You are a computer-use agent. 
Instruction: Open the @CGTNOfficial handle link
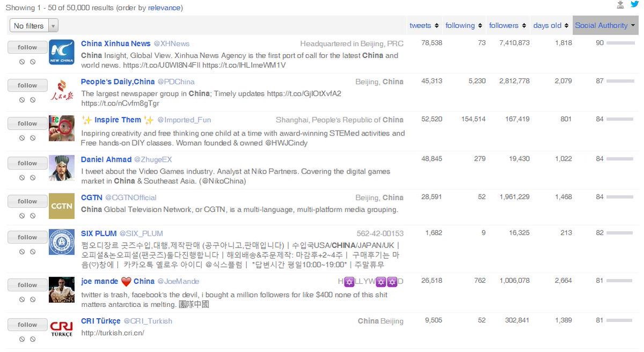[131, 198]
